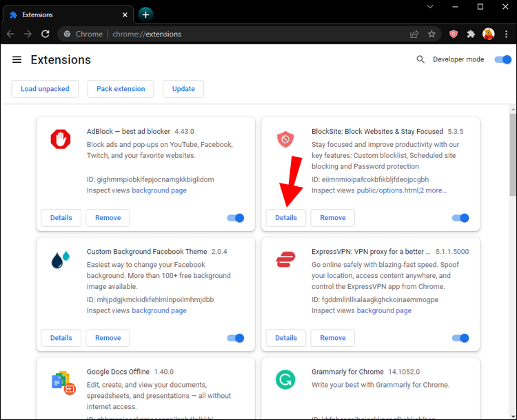517x420 pixels.
Task: Click the search extensions magnifier icon
Action: click(420, 60)
